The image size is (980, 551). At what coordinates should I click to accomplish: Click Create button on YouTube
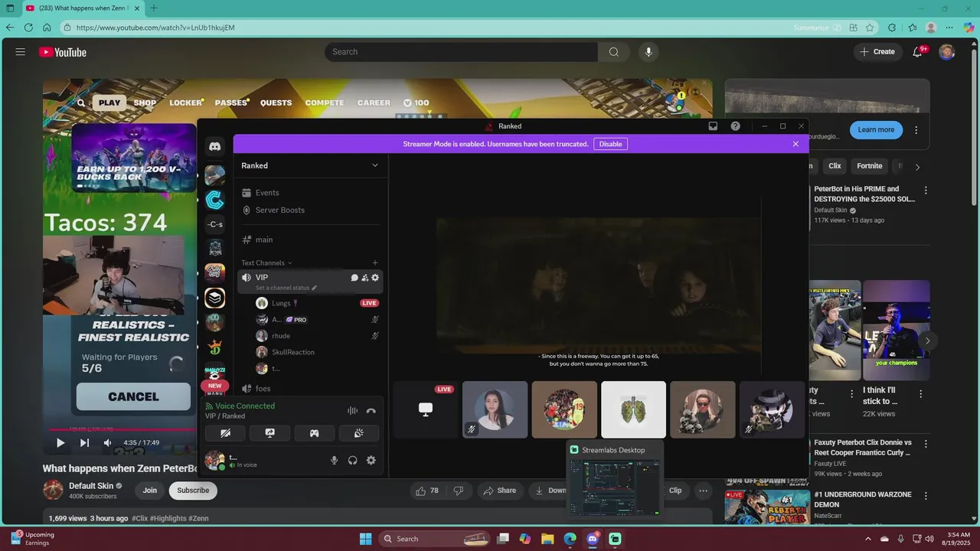[x=877, y=51]
